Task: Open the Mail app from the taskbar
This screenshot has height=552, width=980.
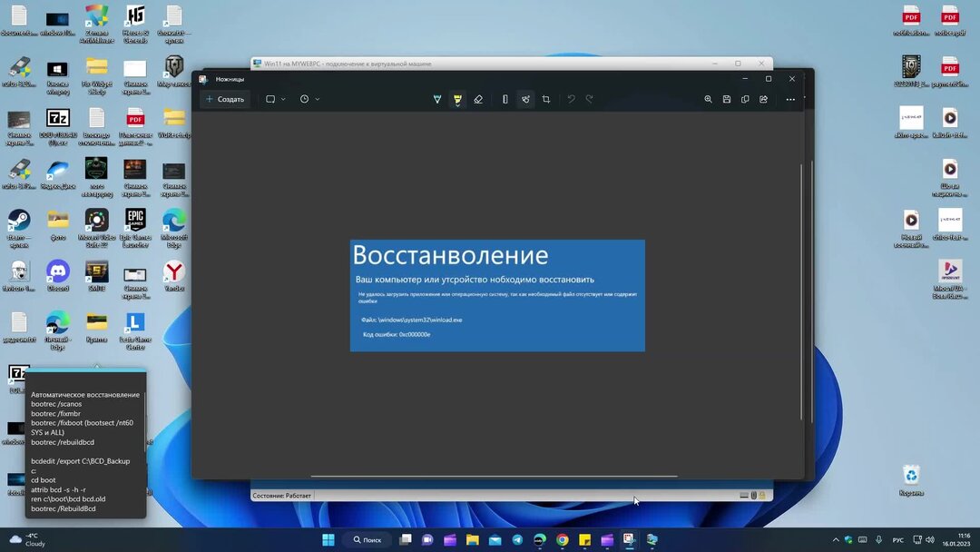Action: tap(495, 539)
